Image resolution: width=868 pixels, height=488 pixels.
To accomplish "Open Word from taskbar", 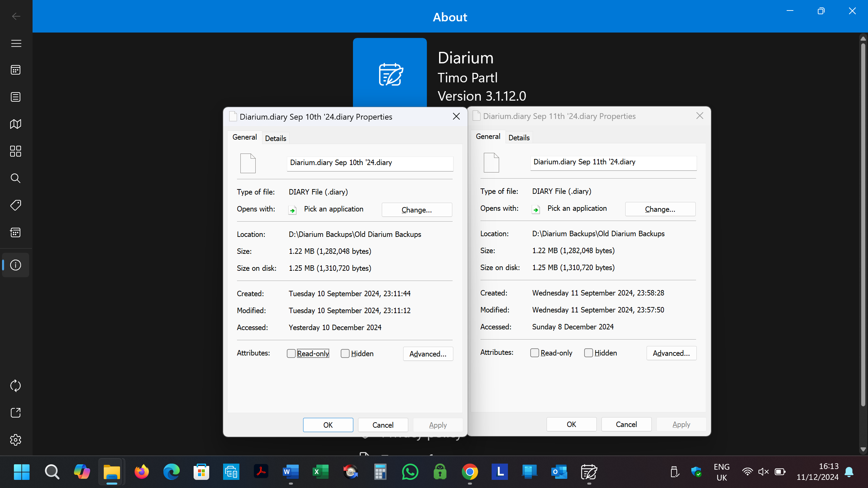I will click(291, 472).
